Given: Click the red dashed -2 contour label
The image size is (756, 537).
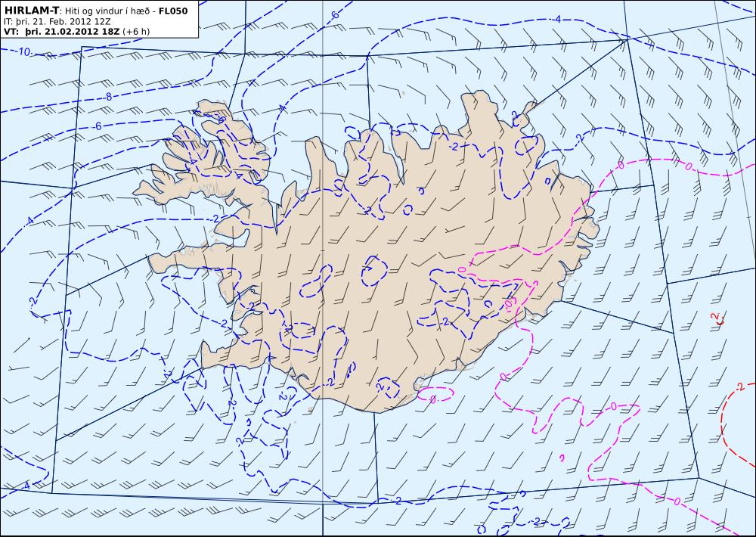Looking at the screenshot, I should (x=740, y=386).
